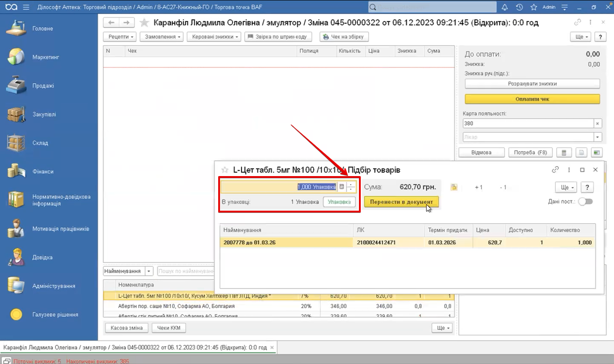Click the lock icon next to Сума
This screenshot has height=364, width=614.
(x=454, y=187)
